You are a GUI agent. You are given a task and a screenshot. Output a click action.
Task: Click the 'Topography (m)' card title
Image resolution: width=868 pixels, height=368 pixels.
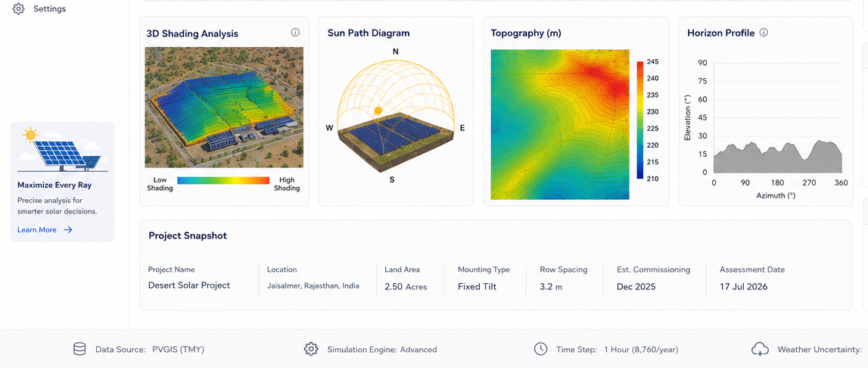tap(526, 33)
